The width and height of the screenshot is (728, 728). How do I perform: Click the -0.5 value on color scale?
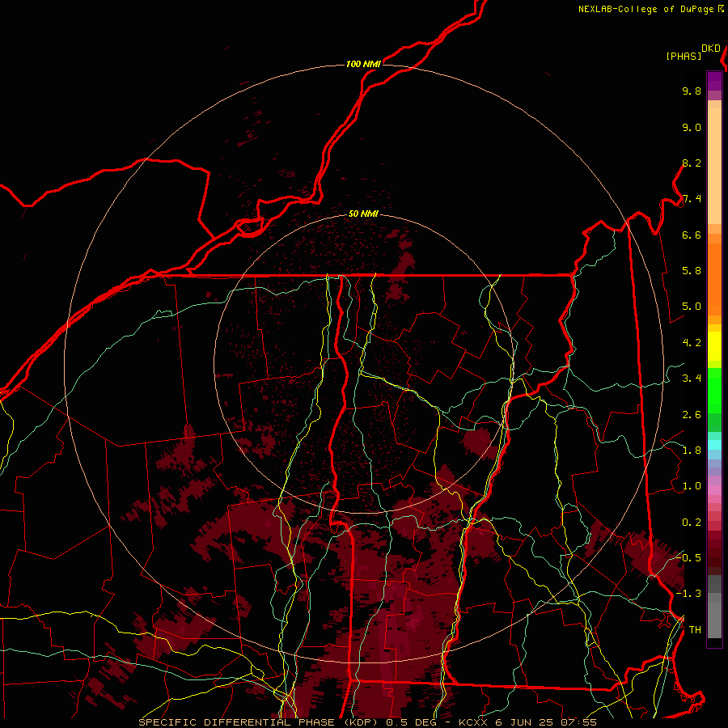tap(689, 557)
